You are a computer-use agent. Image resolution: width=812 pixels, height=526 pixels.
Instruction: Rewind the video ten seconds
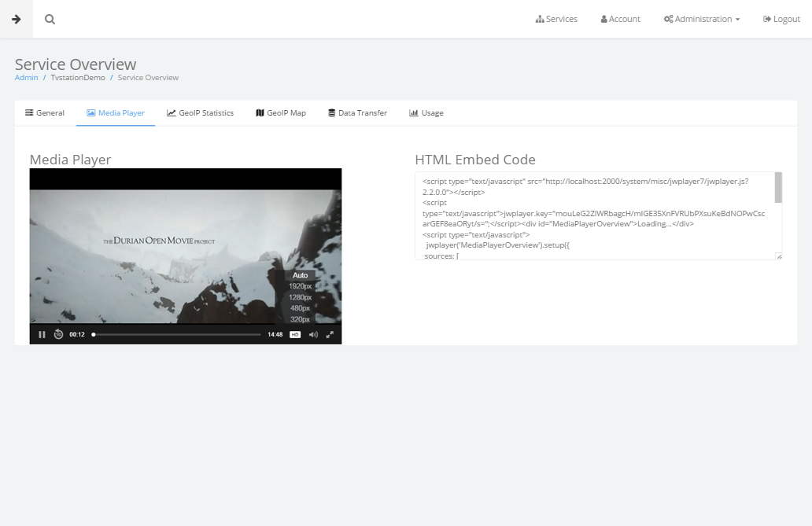click(x=58, y=334)
